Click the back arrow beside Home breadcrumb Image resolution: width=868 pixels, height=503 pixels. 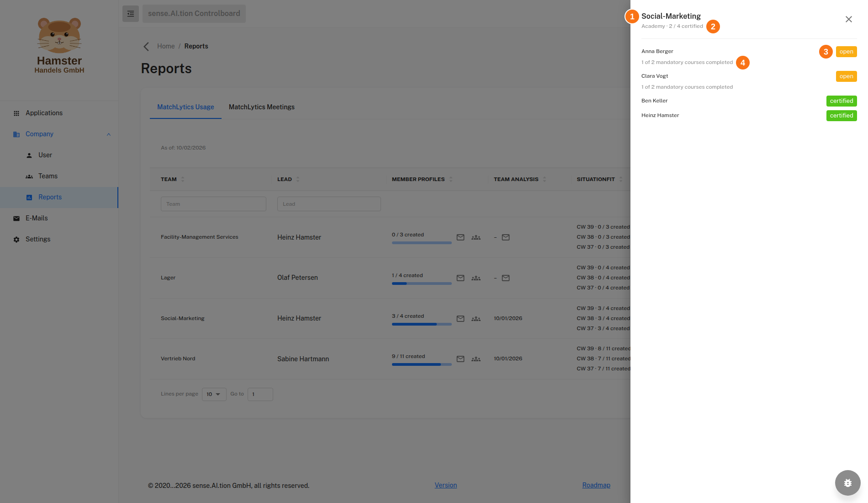(x=146, y=46)
